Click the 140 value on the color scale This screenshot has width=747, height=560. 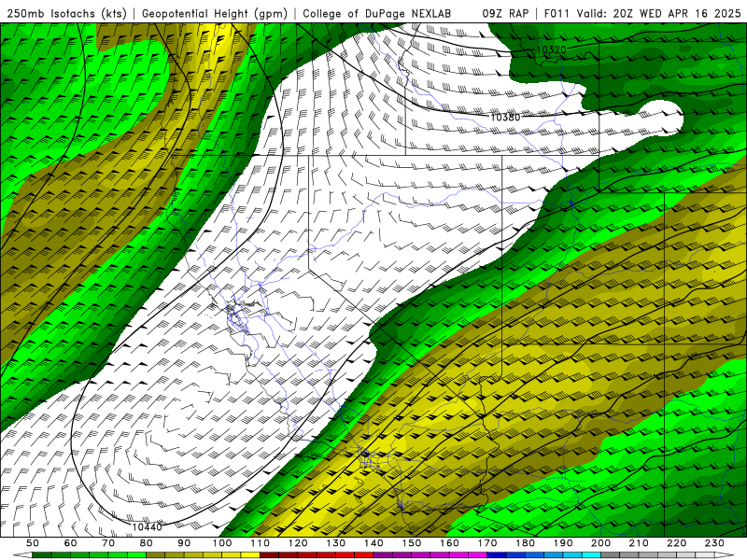pos(373,543)
